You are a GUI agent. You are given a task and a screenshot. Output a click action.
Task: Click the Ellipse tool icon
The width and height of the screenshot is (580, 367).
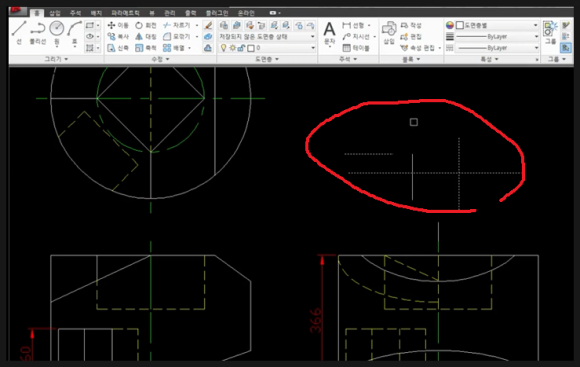pyautogui.click(x=90, y=37)
